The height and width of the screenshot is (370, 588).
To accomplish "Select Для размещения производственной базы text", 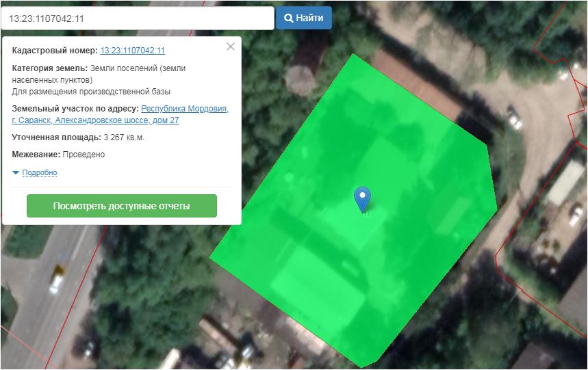I will click(x=91, y=92).
